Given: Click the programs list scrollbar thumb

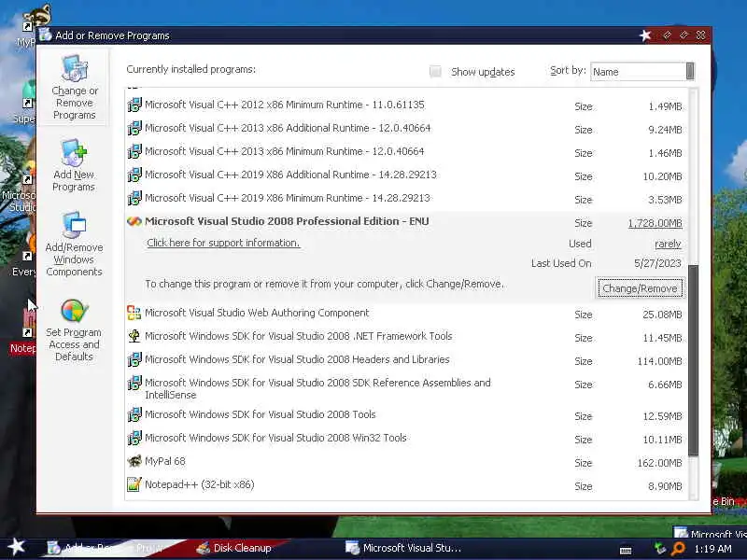Looking at the screenshot, I should (x=693, y=360).
